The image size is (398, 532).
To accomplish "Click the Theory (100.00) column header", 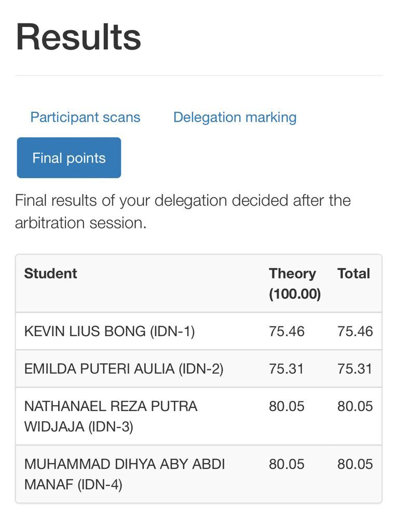I will pyautogui.click(x=295, y=284).
